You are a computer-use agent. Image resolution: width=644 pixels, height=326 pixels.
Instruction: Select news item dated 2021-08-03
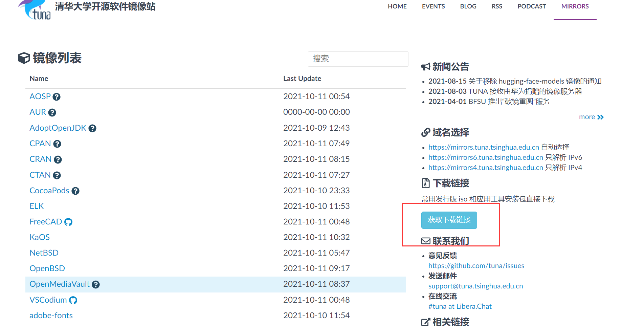point(505,91)
